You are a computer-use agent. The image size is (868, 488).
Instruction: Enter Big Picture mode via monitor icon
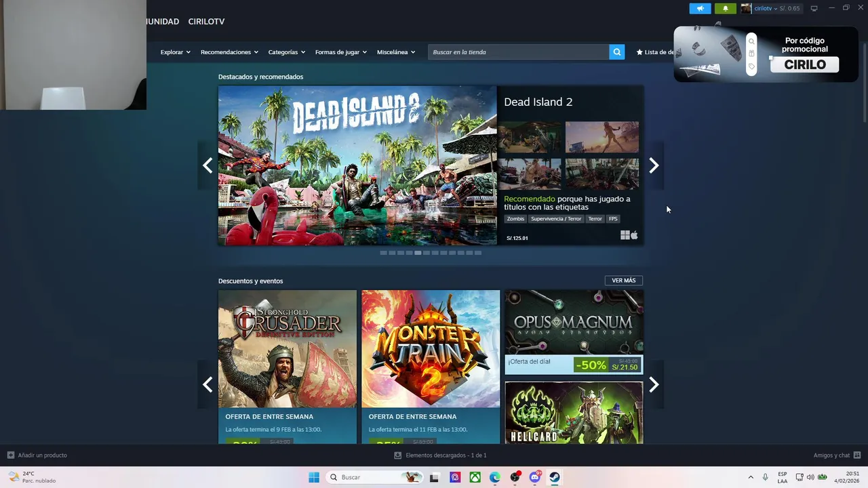[814, 8]
